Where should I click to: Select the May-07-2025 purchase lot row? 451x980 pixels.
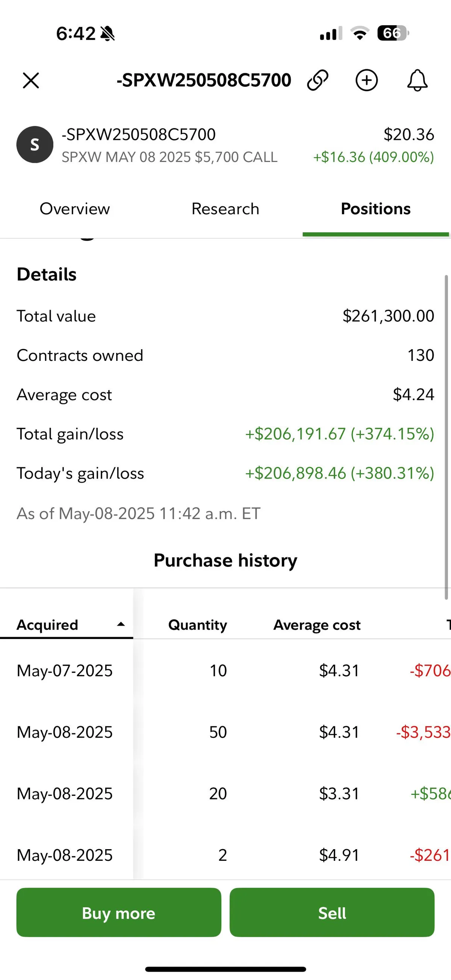coord(65,670)
